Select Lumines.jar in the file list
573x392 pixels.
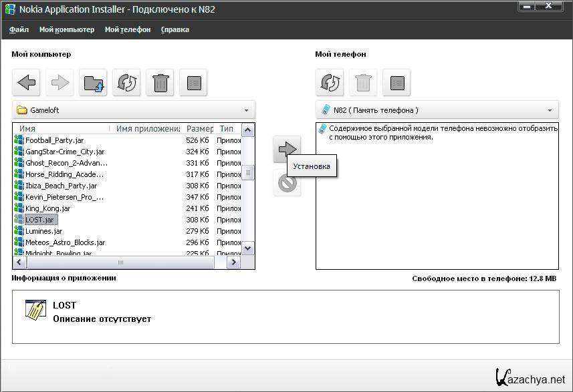click(43, 231)
